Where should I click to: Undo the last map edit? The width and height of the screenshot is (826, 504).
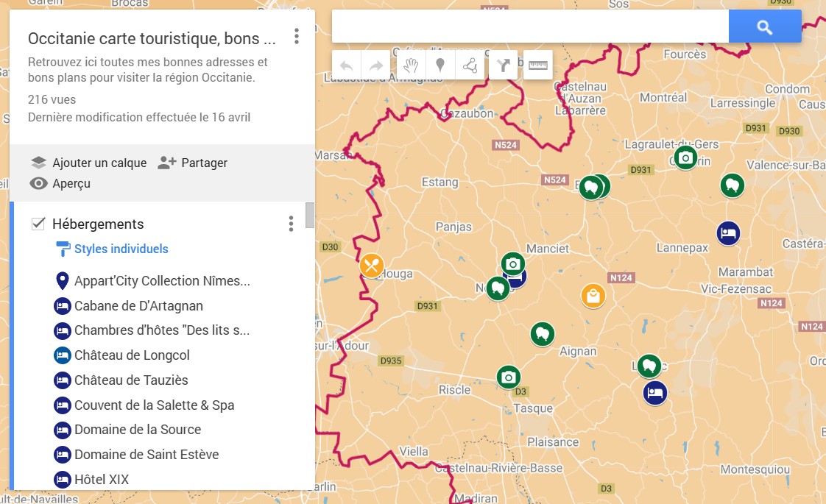pyautogui.click(x=346, y=65)
